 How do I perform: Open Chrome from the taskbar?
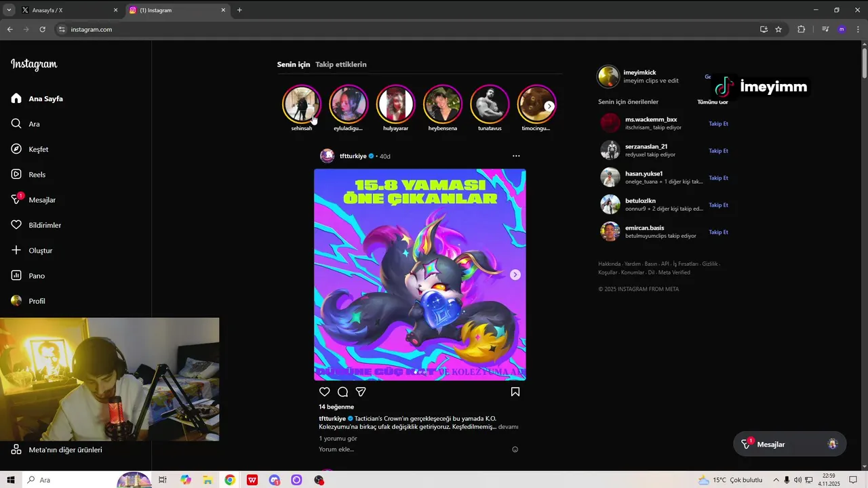tap(230, 480)
